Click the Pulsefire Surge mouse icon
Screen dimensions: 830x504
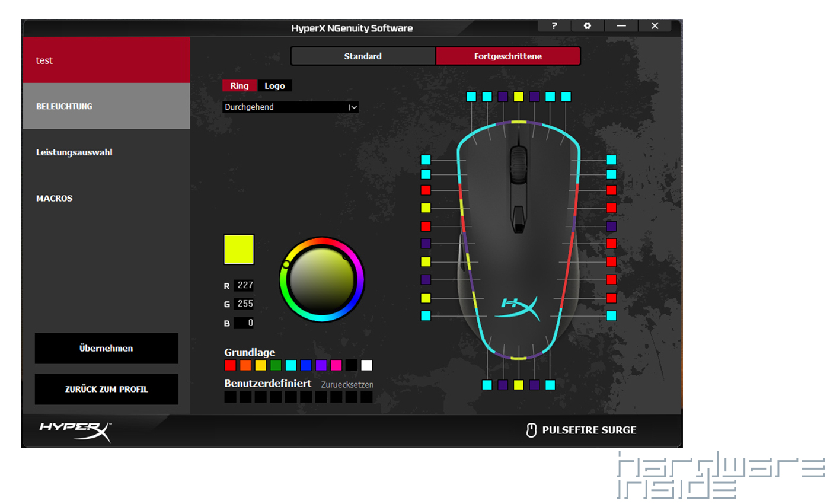531,430
